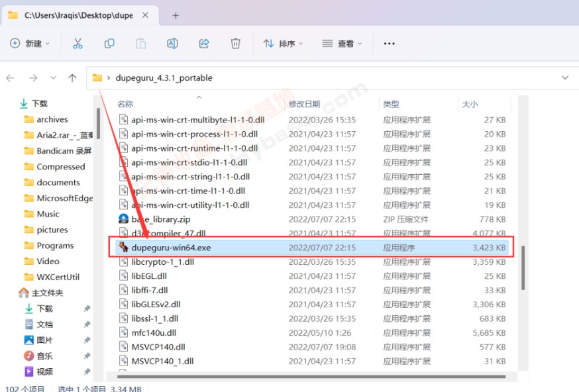Open pinned 文档 Documents in sidebar
The image size is (579, 392).
39,324
